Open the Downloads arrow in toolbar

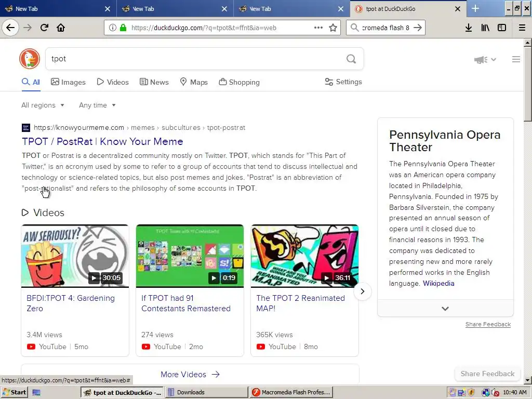point(469,28)
